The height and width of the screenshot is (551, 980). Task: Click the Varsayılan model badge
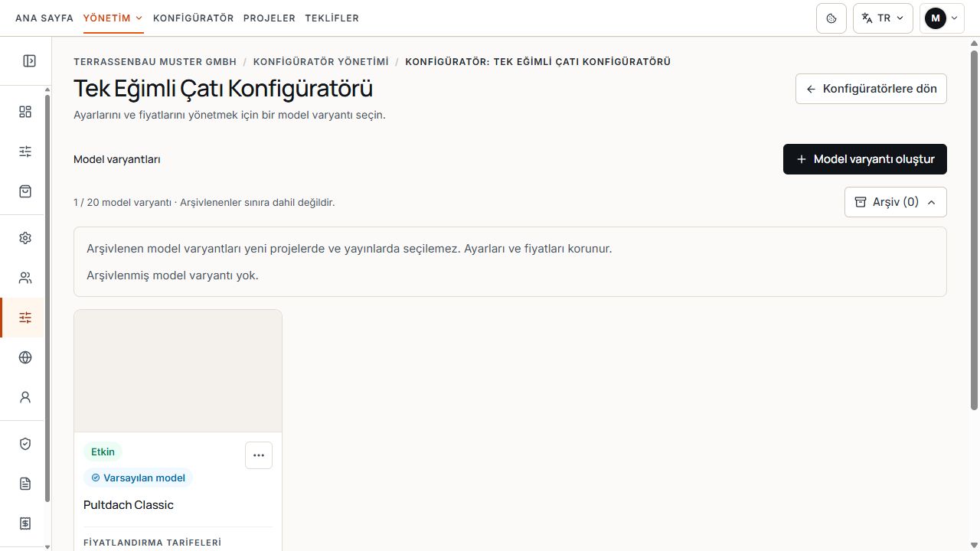click(138, 478)
